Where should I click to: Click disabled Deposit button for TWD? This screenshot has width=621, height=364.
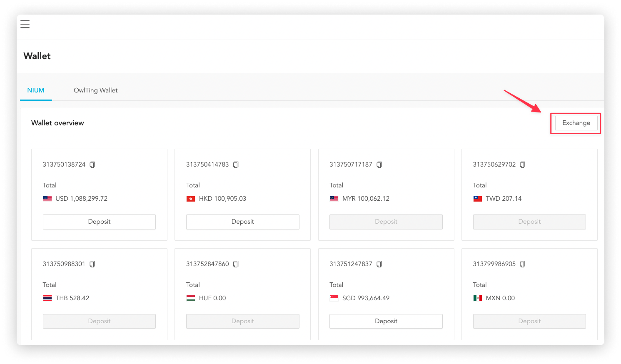tap(529, 222)
